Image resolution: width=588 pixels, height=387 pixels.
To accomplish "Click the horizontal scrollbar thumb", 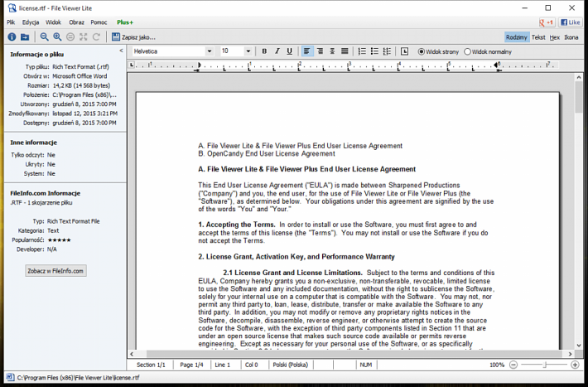I will (x=354, y=354).
